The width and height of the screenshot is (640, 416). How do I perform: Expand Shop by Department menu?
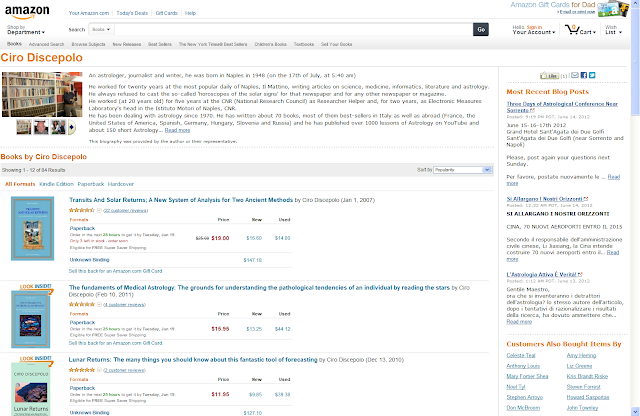pos(26,30)
